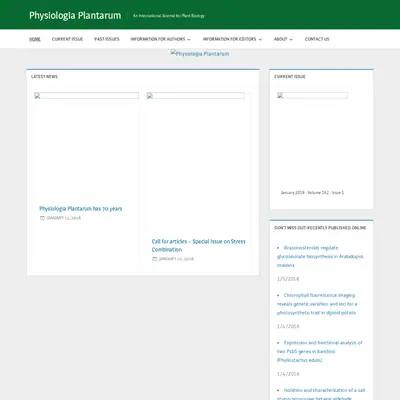Screen dimensions: 400x400
Task: Click the calendar icon under the Stress Combination post
Action: pyautogui.click(x=155, y=259)
